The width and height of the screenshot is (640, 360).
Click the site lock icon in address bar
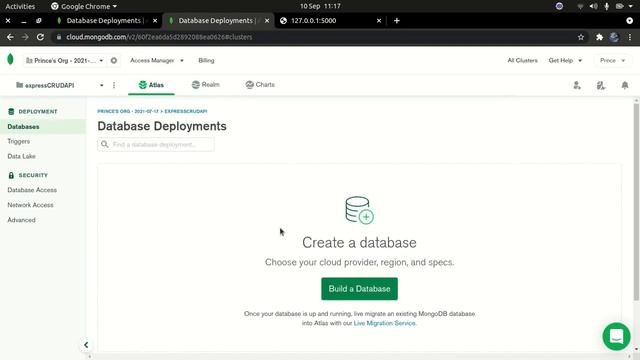pos(59,37)
